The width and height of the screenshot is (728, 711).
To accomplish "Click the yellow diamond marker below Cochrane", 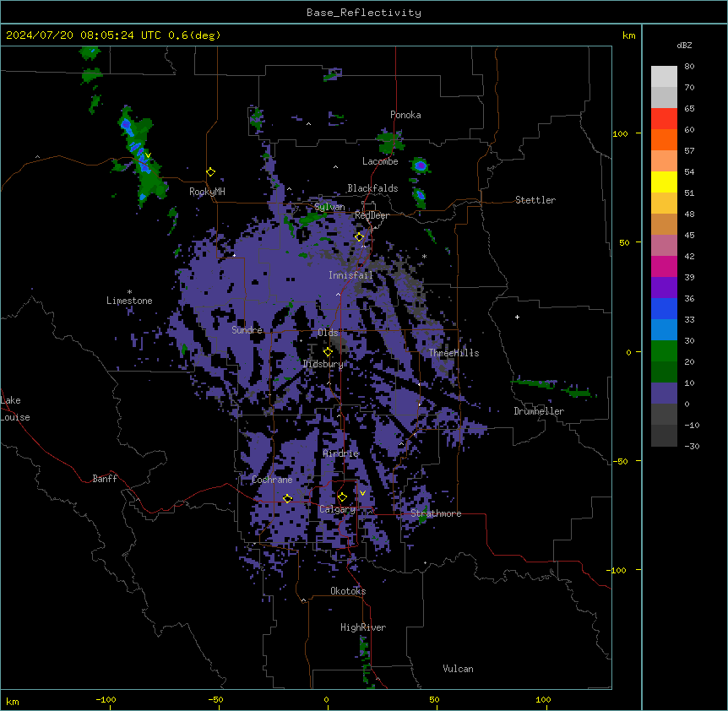I will tap(287, 499).
